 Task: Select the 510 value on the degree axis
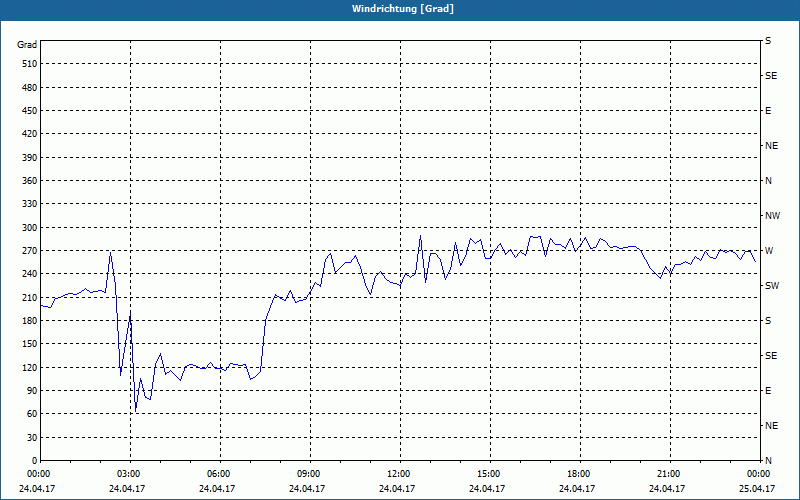pos(30,64)
